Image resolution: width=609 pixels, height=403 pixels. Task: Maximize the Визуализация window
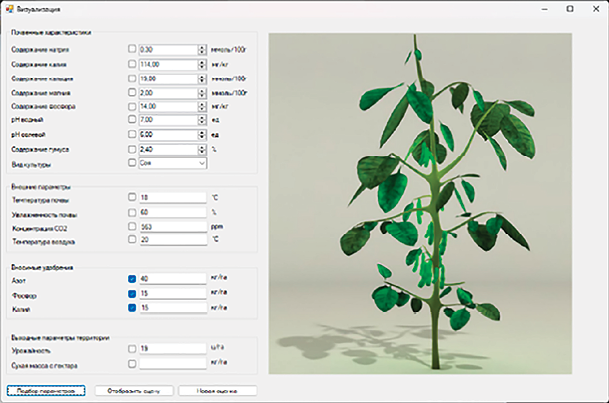pos(570,8)
